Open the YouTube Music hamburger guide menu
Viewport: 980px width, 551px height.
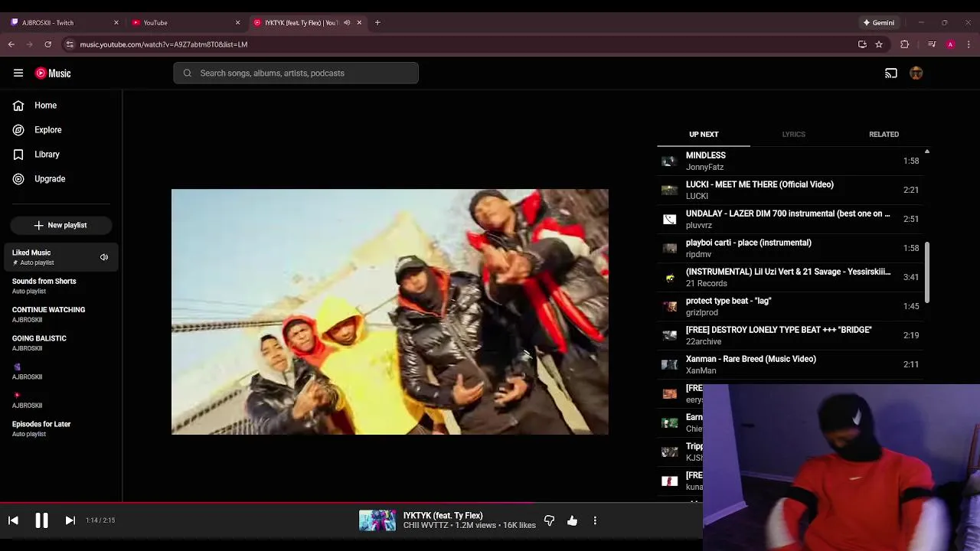(x=18, y=73)
